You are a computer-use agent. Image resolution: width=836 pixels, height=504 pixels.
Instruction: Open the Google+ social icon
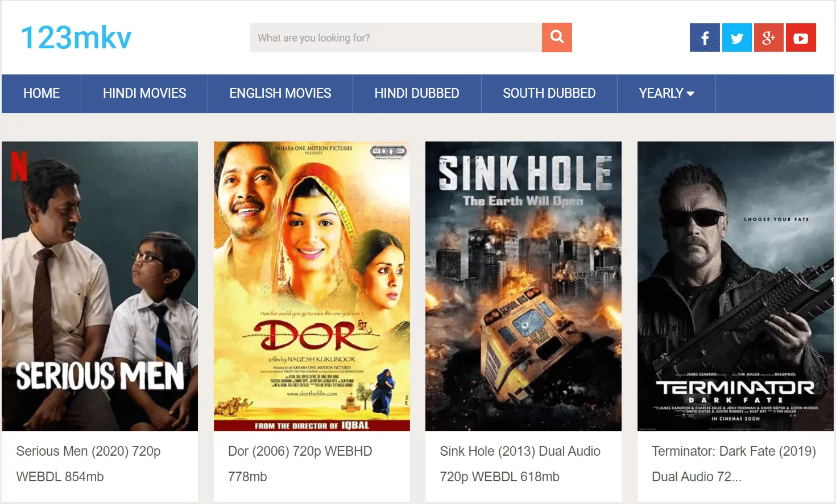[x=768, y=38]
